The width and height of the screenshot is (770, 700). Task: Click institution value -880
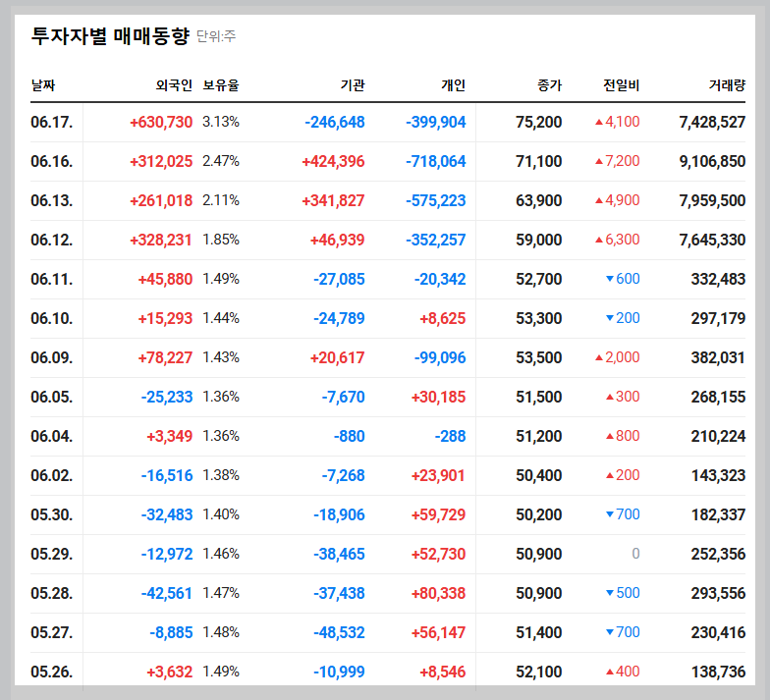click(350, 436)
